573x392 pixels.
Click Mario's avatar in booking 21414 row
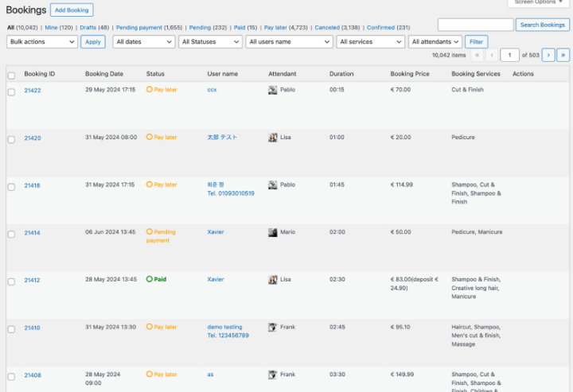273,232
